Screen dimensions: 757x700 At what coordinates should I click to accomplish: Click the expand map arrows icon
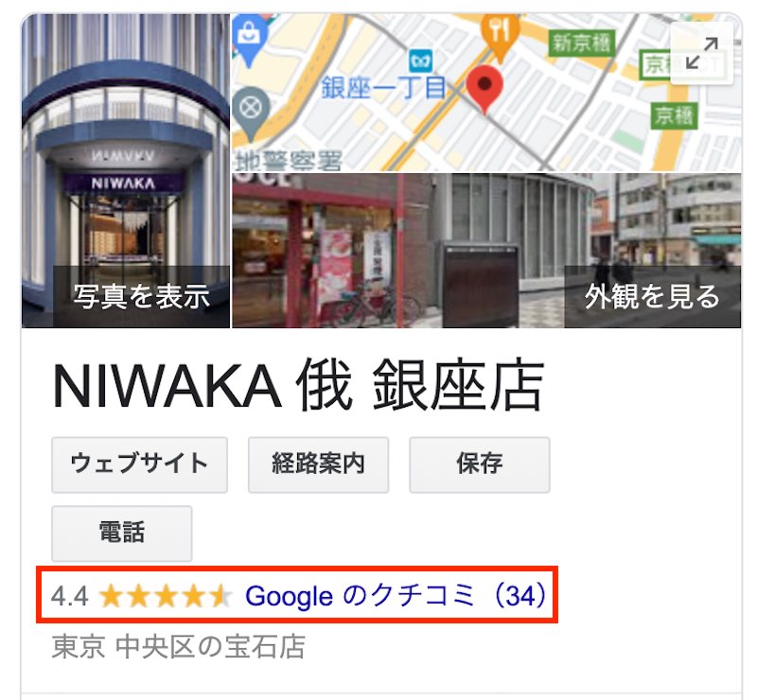(x=701, y=53)
